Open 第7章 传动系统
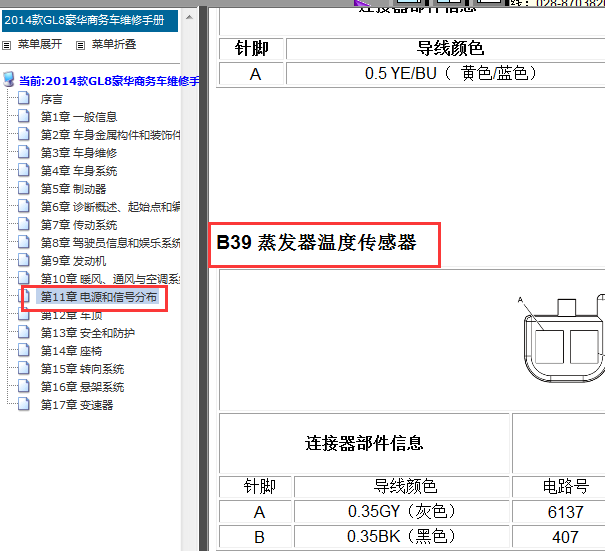 (79, 225)
